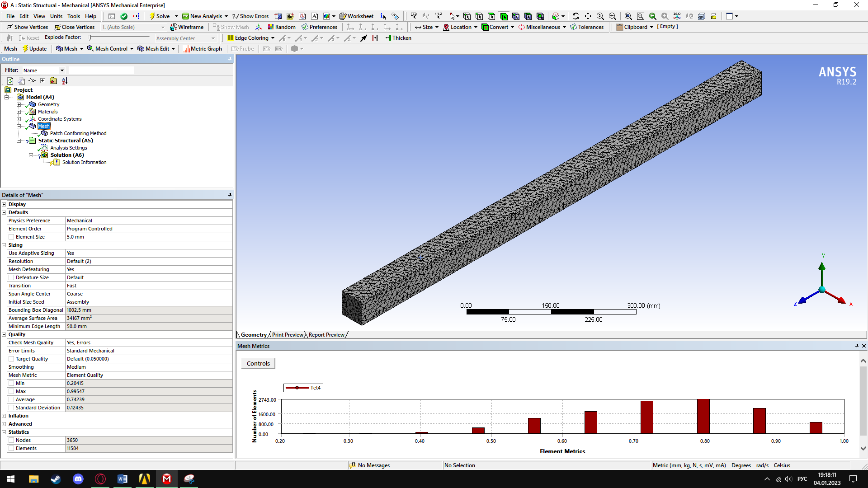The height and width of the screenshot is (488, 868).
Task: Open Discord from the taskbar
Action: pos(78,479)
